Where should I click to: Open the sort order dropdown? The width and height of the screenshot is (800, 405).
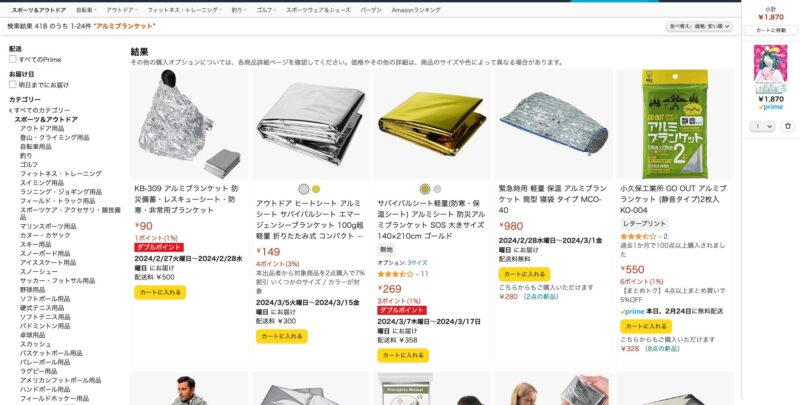point(698,26)
